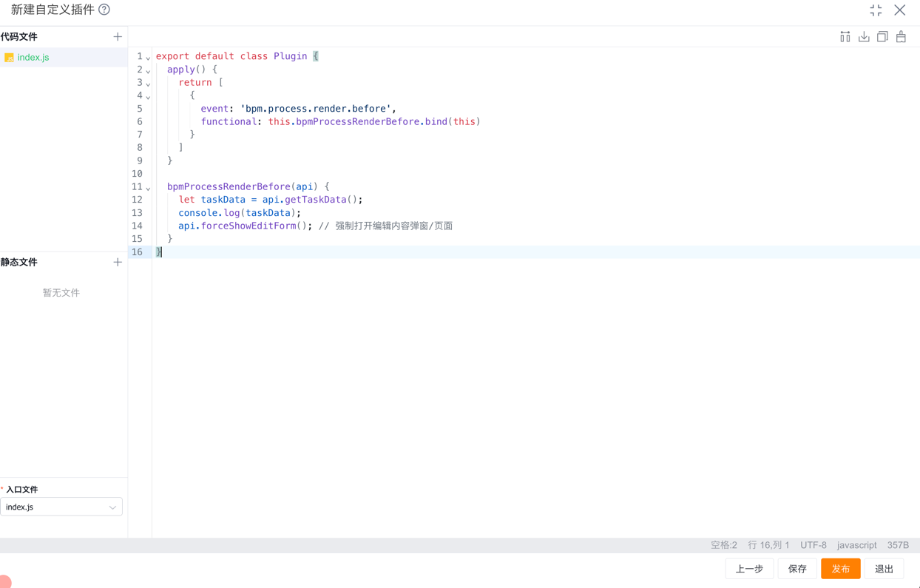
Task: Click the 上一步 button
Action: coord(749,569)
